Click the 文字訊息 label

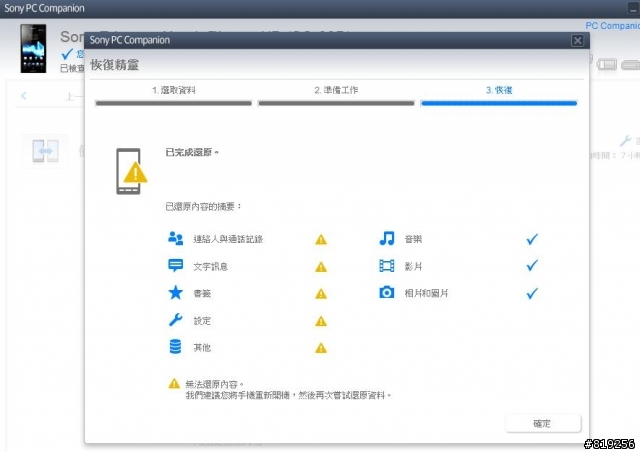(211, 267)
